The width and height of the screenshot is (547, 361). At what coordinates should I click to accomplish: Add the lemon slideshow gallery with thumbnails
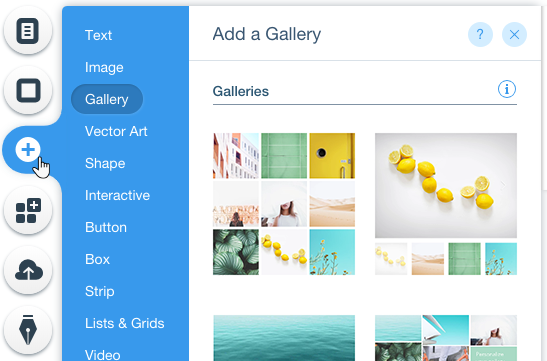pyautogui.click(x=446, y=204)
